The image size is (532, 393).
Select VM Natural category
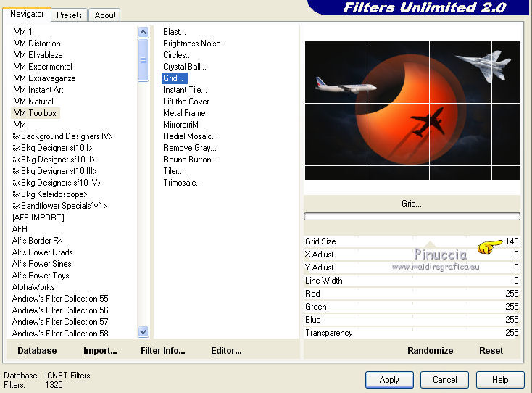click(x=33, y=102)
